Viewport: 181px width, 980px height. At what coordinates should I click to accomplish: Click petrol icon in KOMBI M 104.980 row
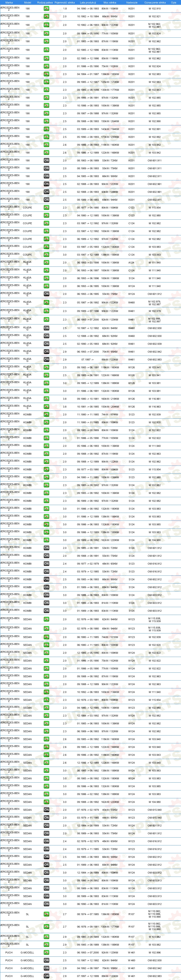pyautogui.click(x=46, y=540)
